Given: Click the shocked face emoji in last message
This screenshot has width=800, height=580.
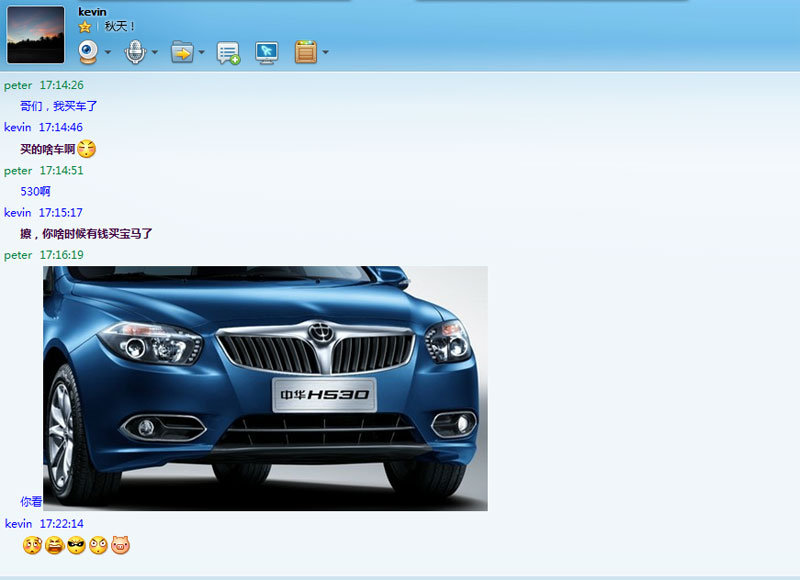Looking at the screenshot, I should (32, 545).
